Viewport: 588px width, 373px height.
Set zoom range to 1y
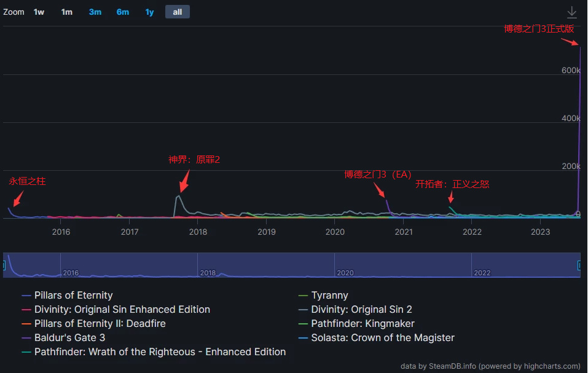pos(149,12)
